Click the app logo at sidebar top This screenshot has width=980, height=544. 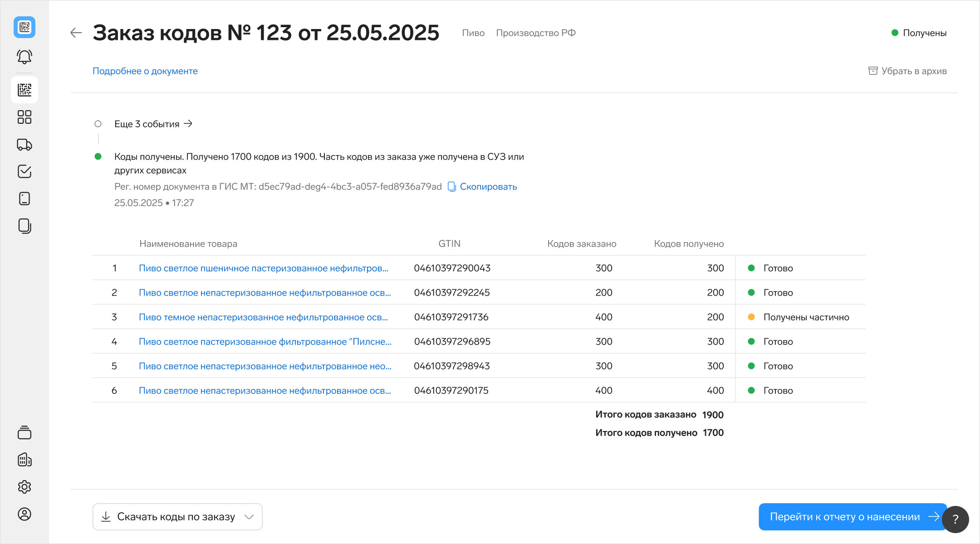[x=24, y=27]
